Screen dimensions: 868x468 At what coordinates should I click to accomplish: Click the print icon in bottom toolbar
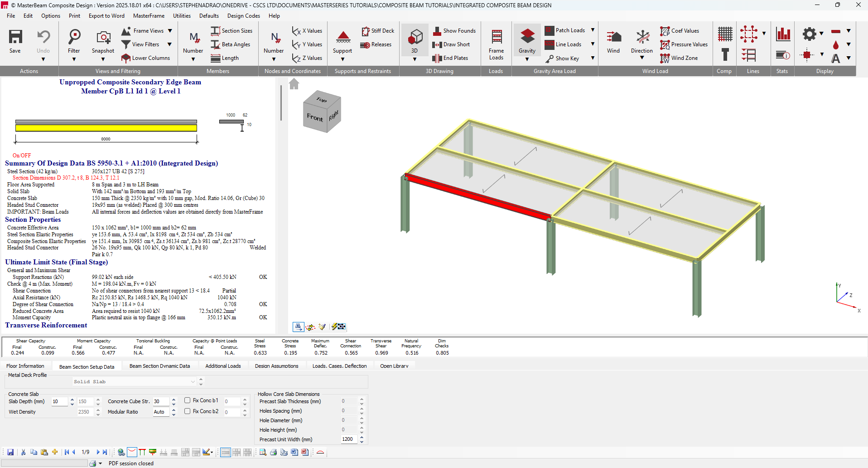coord(273,452)
